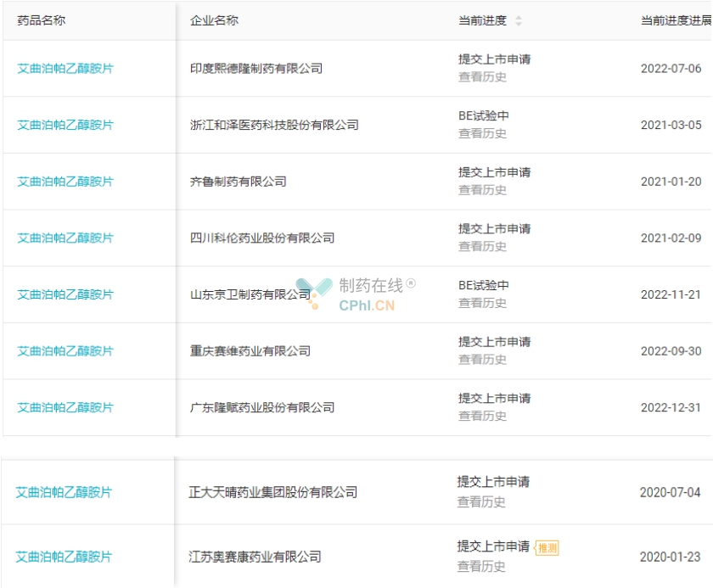View 查看历史 for 正大天晴药业集团
This screenshot has height=588, width=713.
[x=481, y=502]
